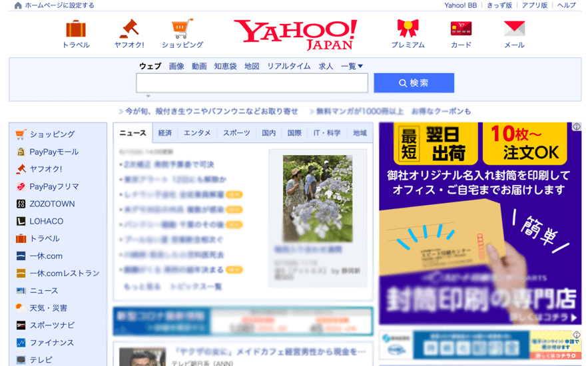Focus the main web search input field
Viewport: 588px width, 366px height.
point(252,83)
